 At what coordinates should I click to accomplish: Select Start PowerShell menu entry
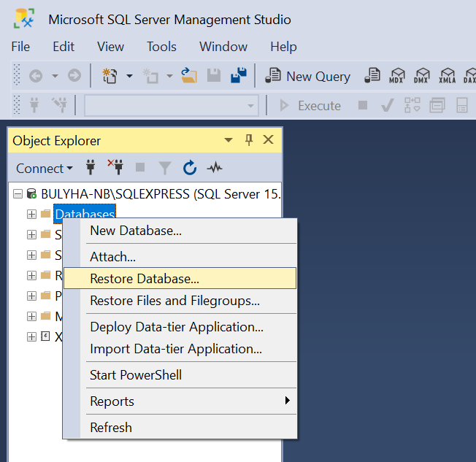(180, 375)
